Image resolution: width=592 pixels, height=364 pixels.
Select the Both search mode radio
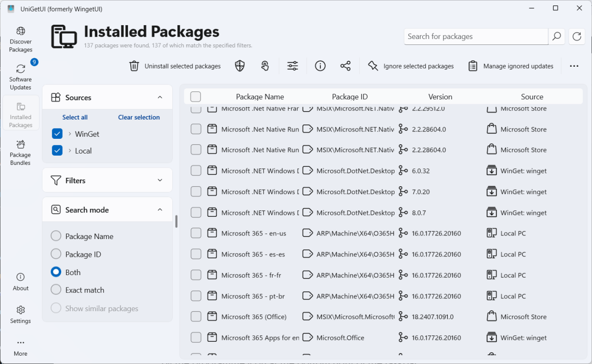pyautogui.click(x=56, y=272)
